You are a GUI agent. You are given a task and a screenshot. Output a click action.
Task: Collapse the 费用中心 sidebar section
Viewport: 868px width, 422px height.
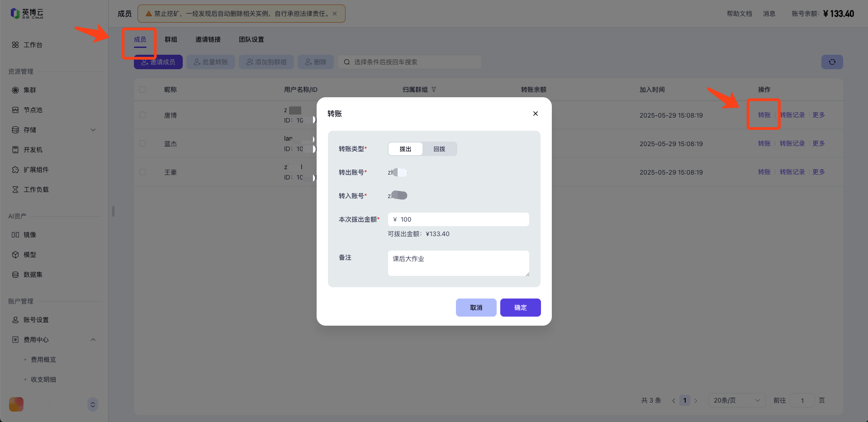click(x=93, y=340)
